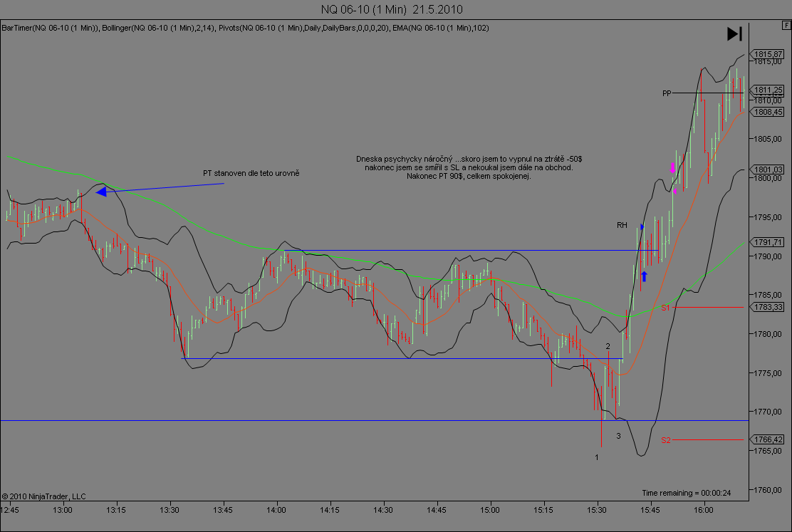This screenshot has width=792, height=532.
Task: Click the chart title NQ 06-10 (1 Min)
Action: [392, 9]
